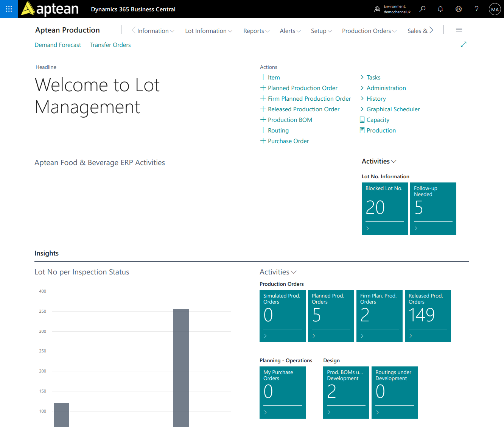Click the expand page arrows icon
Viewport: 504px width, 427px height.
[464, 44]
